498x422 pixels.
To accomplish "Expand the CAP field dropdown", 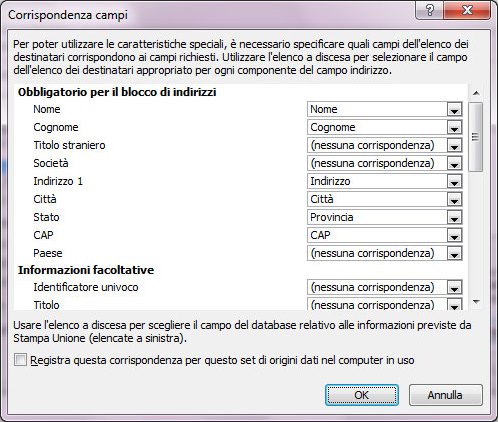I will pyautogui.click(x=454, y=236).
